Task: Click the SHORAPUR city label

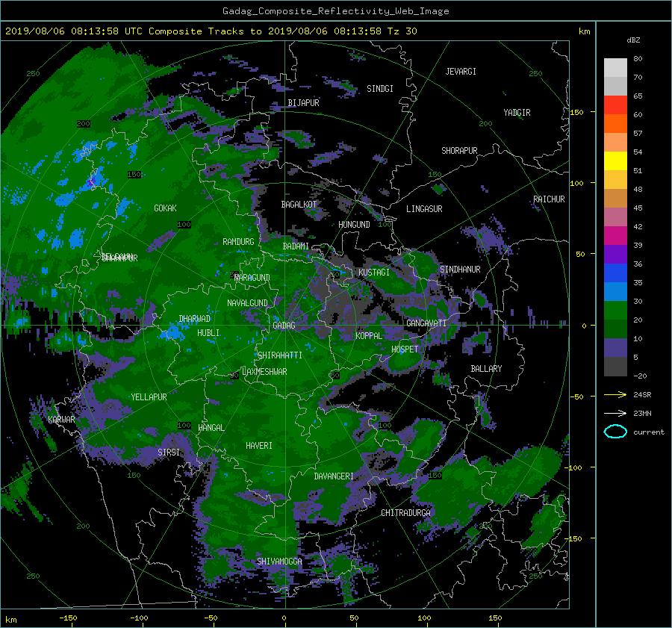Action: [459, 151]
